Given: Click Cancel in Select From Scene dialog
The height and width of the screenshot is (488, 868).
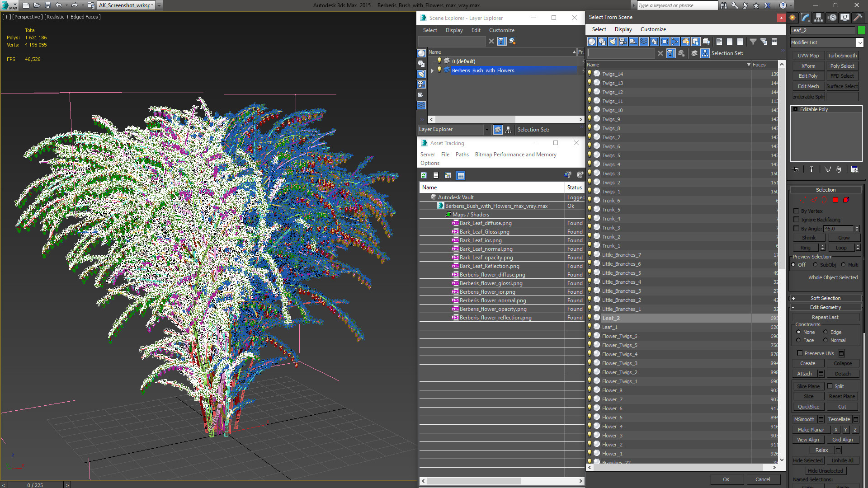Looking at the screenshot, I should (x=763, y=479).
